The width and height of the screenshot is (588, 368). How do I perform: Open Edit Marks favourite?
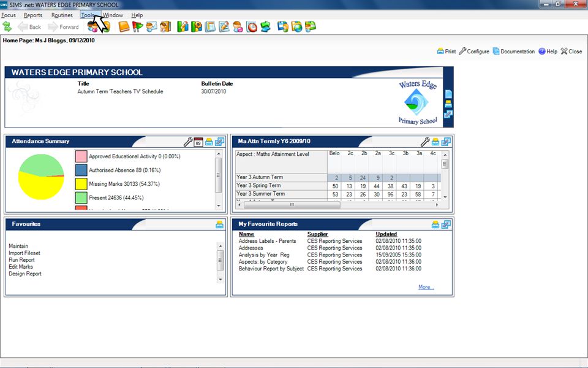click(x=21, y=267)
